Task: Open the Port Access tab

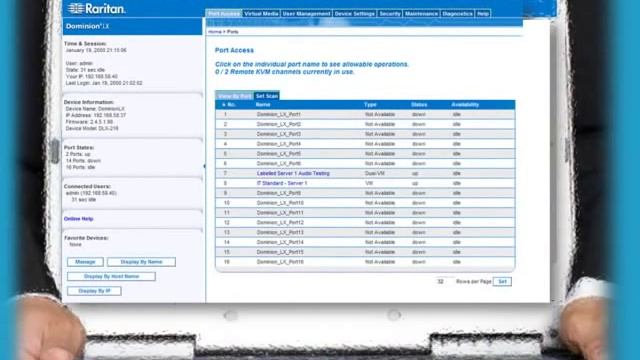Action: click(224, 13)
